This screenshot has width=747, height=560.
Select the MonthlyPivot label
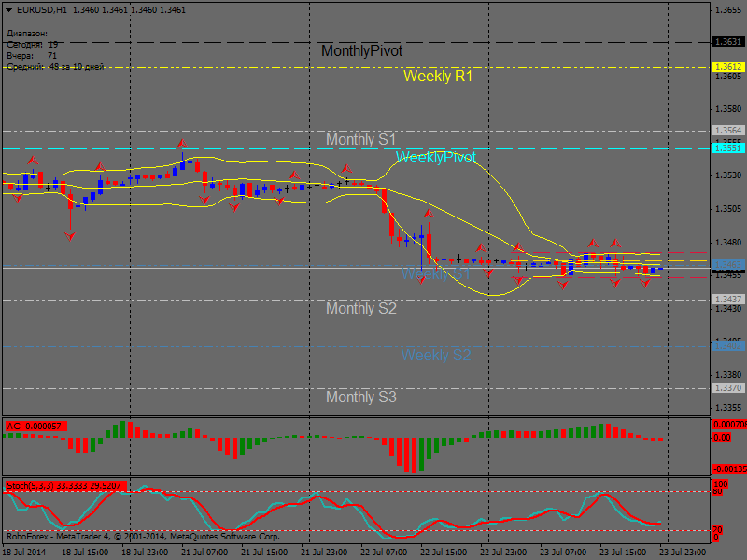click(x=361, y=51)
